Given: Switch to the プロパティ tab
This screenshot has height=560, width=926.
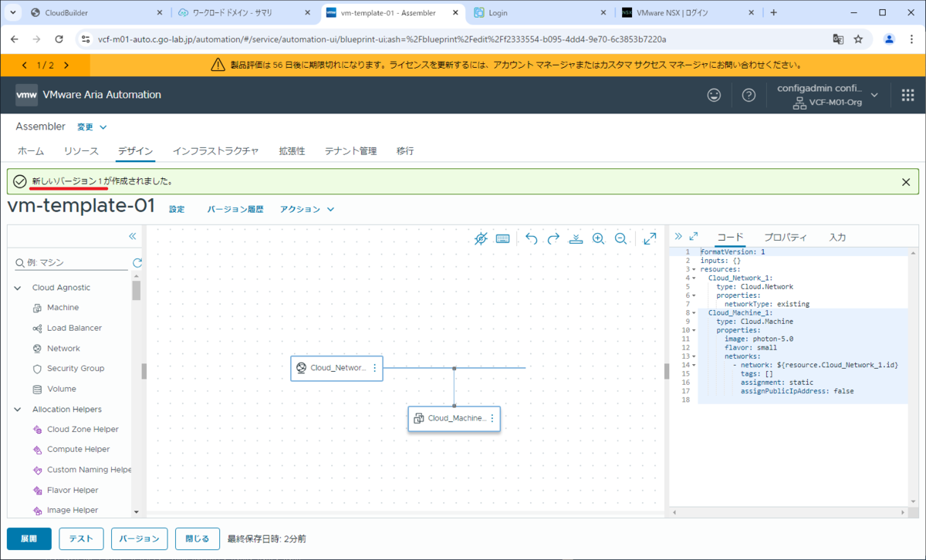Looking at the screenshot, I should 786,238.
